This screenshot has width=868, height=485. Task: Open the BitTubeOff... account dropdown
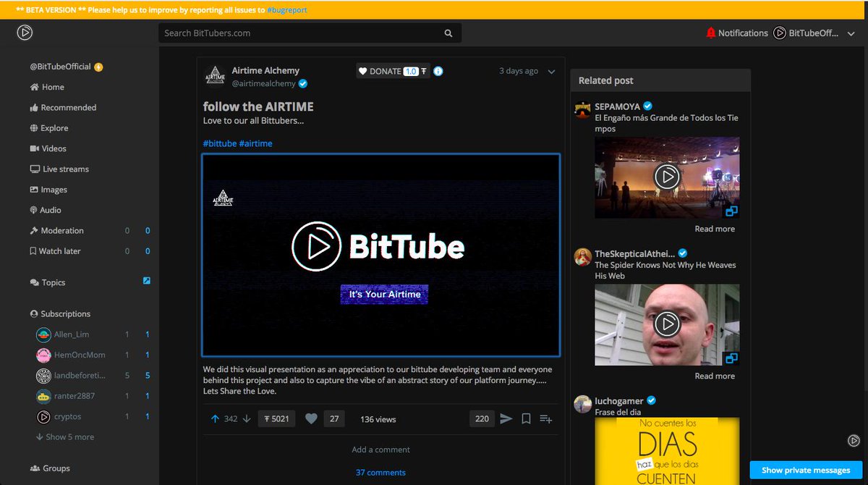(814, 33)
